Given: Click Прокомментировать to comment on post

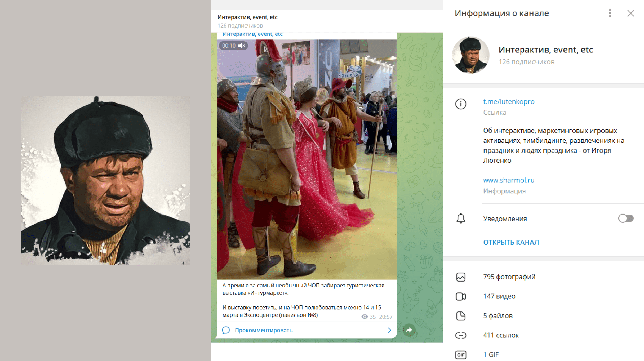Looking at the screenshot, I should pos(263,330).
